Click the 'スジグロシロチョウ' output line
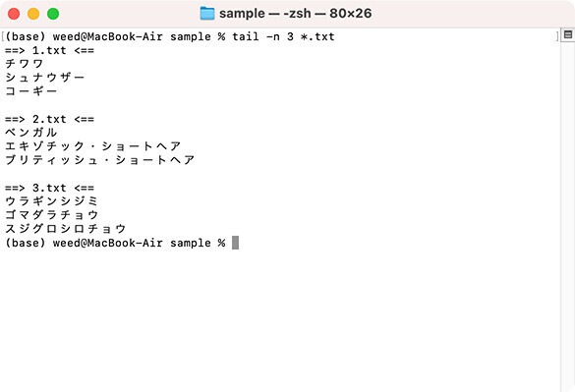This screenshot has width=575, height=392. pyautogui.click(x=66, y=229)
